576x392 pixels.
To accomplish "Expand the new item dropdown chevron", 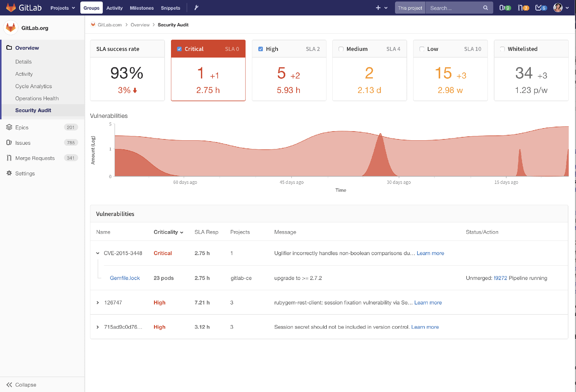I will (386, 8).
